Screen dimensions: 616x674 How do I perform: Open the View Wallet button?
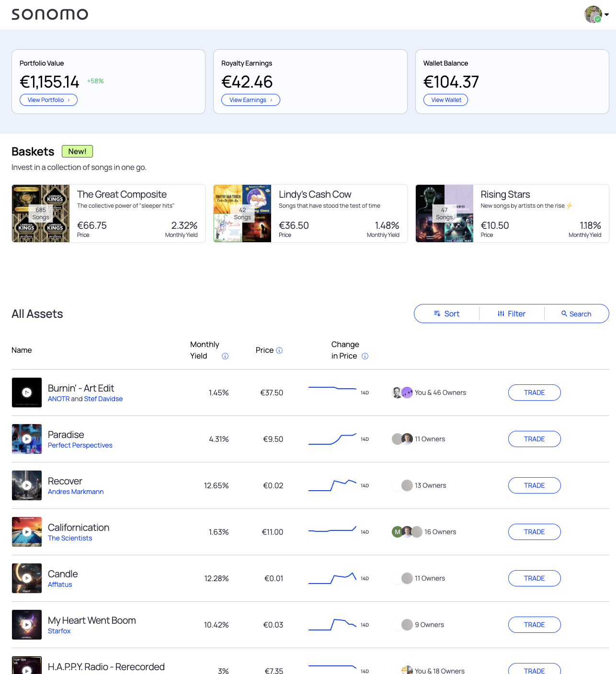pos(445,100)
